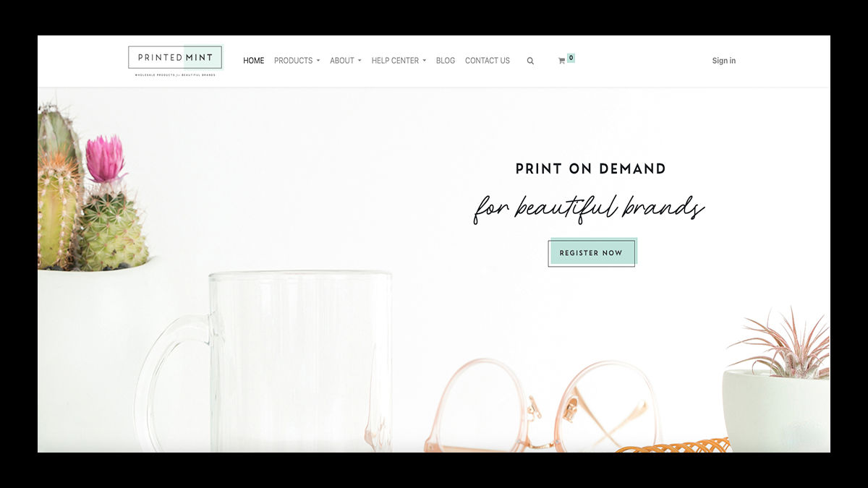Click the 'for beautiful brands' script text
Screen dimensions: 868x488
589,209
